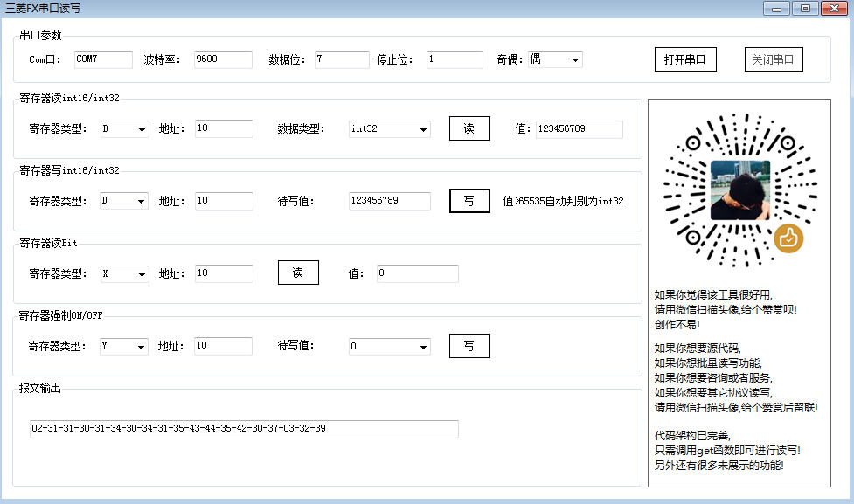
Task: Click the 数据位 data bits field
Action: 342,59
